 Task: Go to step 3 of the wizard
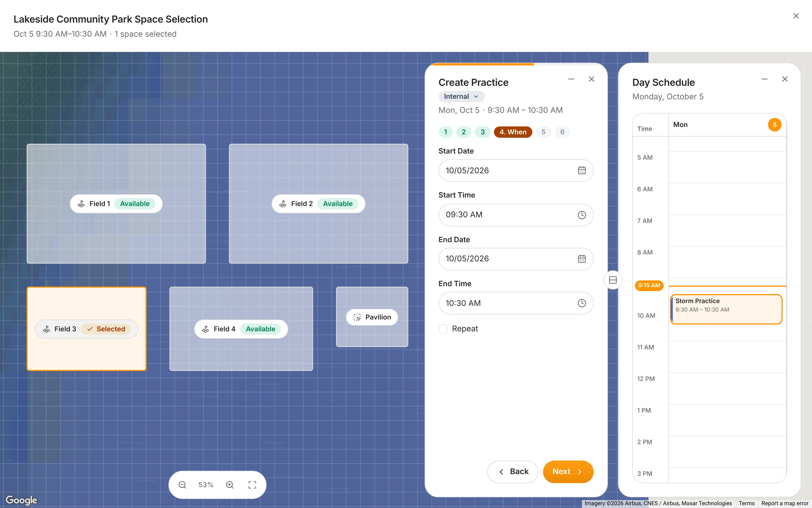482,132
